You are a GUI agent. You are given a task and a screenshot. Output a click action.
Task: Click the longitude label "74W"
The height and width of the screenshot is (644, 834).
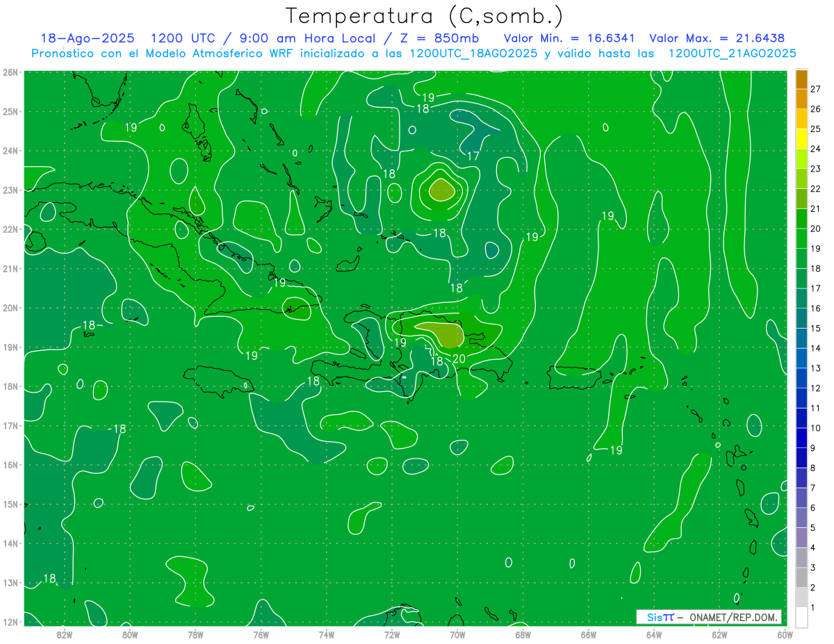tap(326, 634)
